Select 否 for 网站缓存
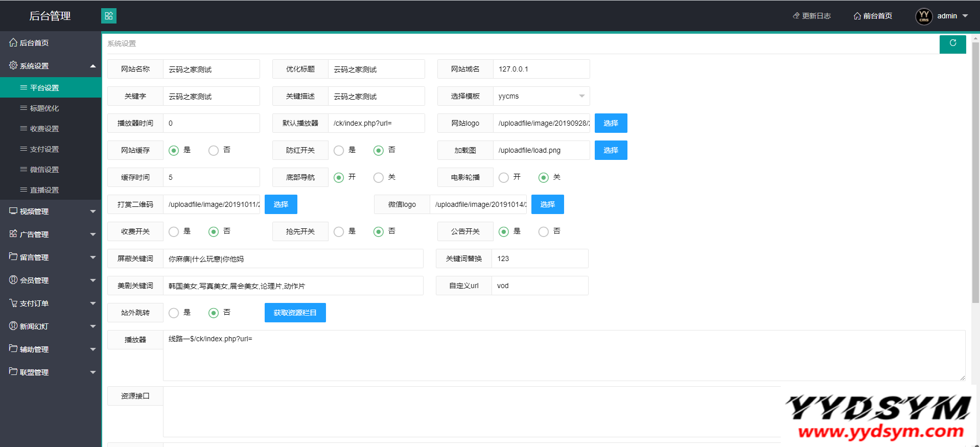 coord(214,150)
